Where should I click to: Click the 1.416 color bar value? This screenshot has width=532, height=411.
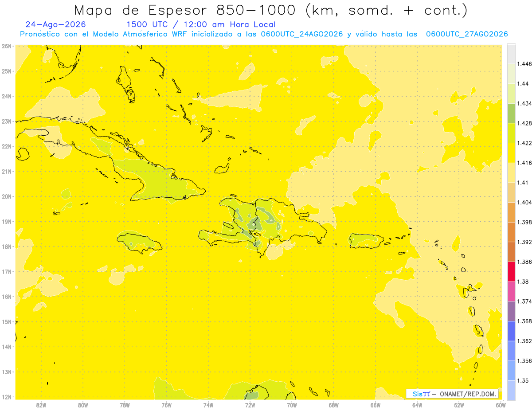(524, 163)
